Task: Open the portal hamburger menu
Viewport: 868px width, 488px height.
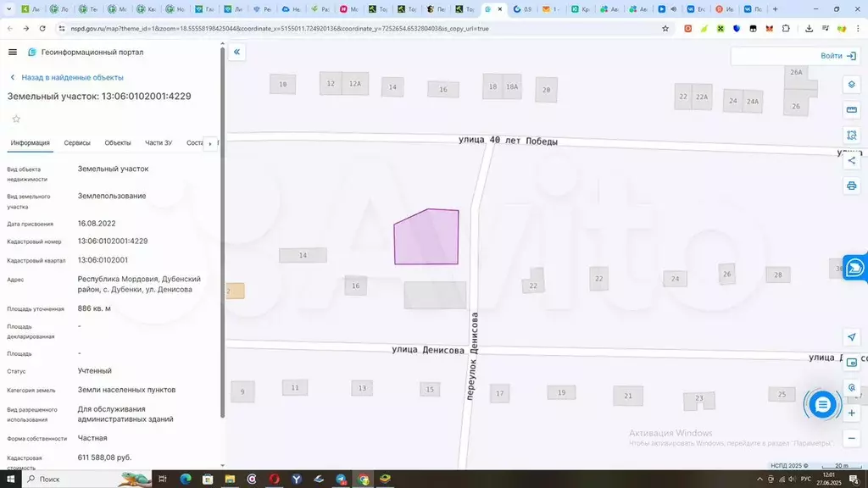Action: pos(12,52)
